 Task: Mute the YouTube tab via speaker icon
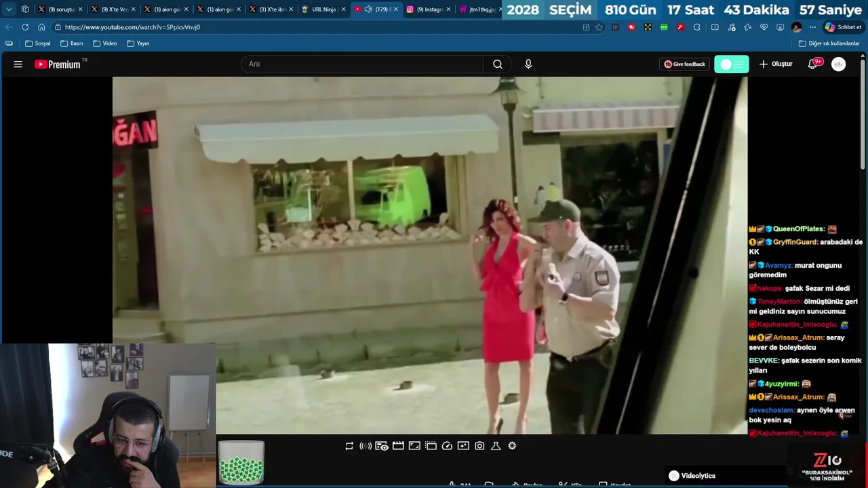tap(368, 9)
